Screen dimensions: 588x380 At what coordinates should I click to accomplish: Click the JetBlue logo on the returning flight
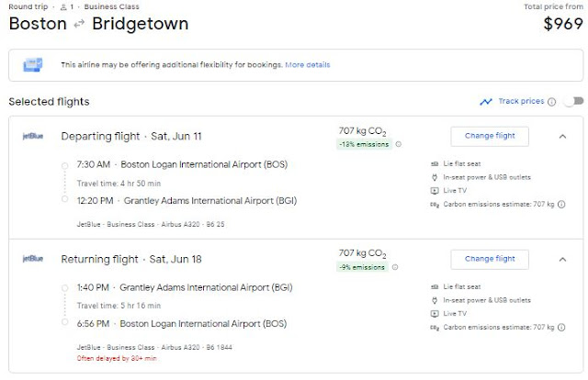click(x=31, y=259)
